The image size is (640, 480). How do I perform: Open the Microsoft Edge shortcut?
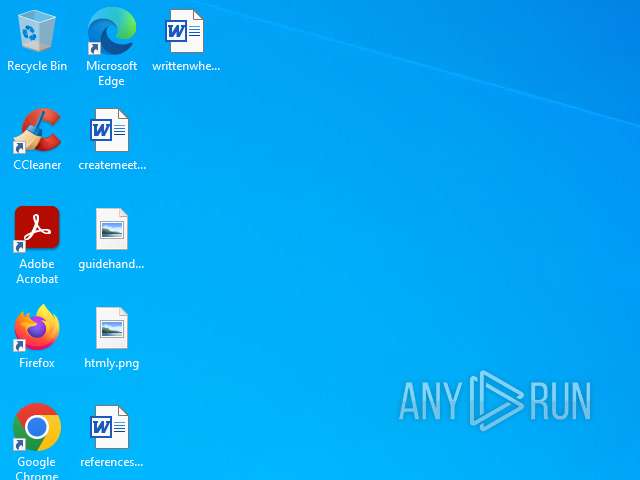111,31
